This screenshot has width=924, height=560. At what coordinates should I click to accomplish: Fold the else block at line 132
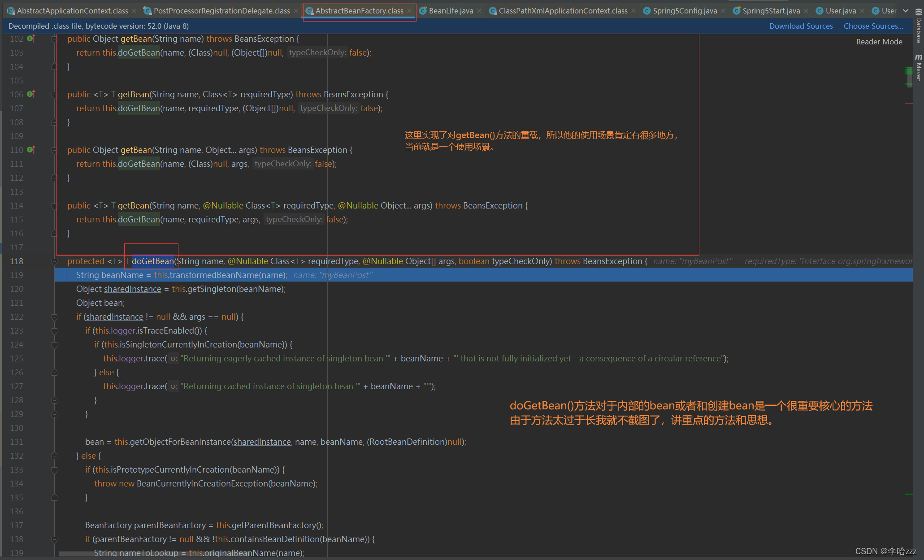[54, 456]
